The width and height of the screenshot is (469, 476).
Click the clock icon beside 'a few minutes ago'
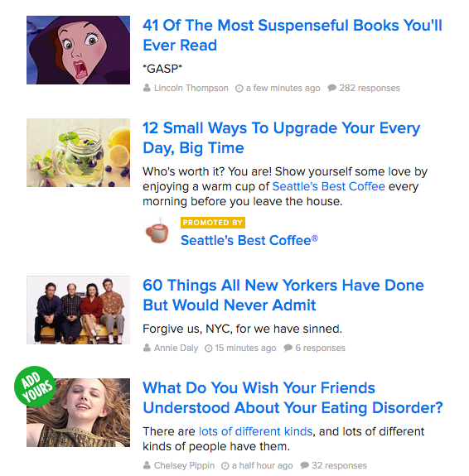(239, 89)
